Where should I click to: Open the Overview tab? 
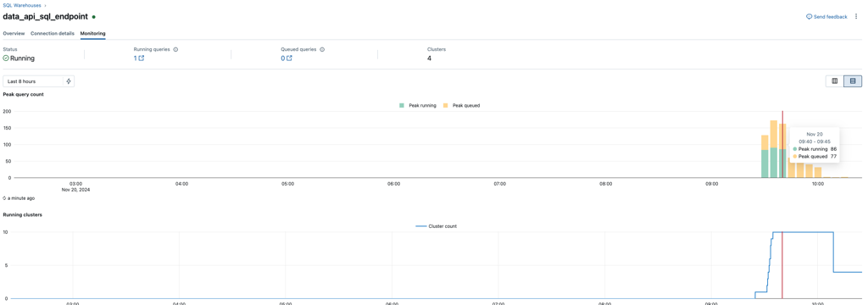point(14,33)
